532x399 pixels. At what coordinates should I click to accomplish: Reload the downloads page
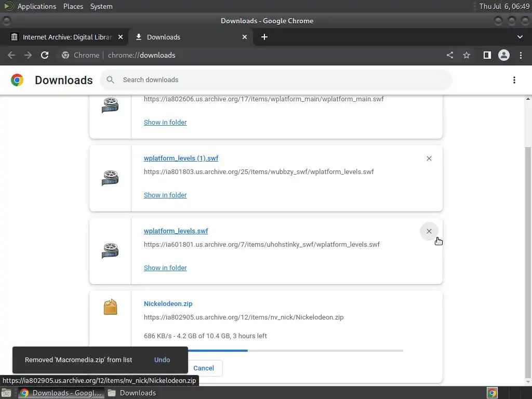click(45, 55)
